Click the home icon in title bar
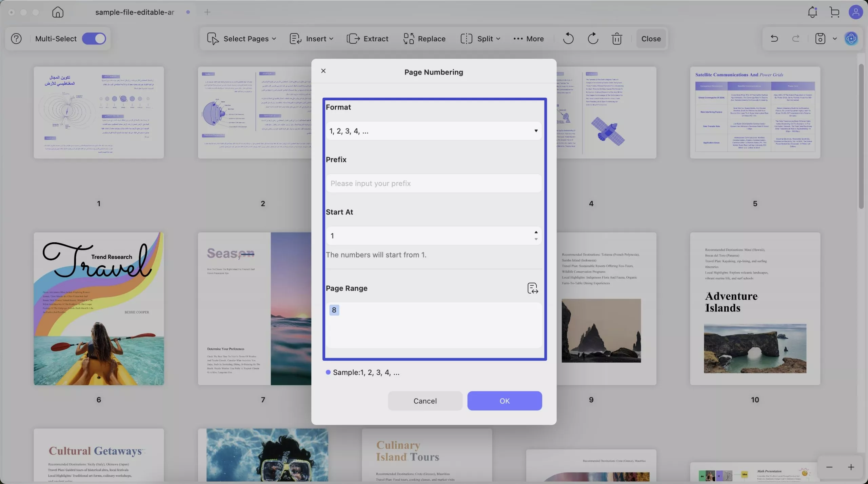Screen dimensions: 868x484 pyautogui.click(x=58, y=12)
